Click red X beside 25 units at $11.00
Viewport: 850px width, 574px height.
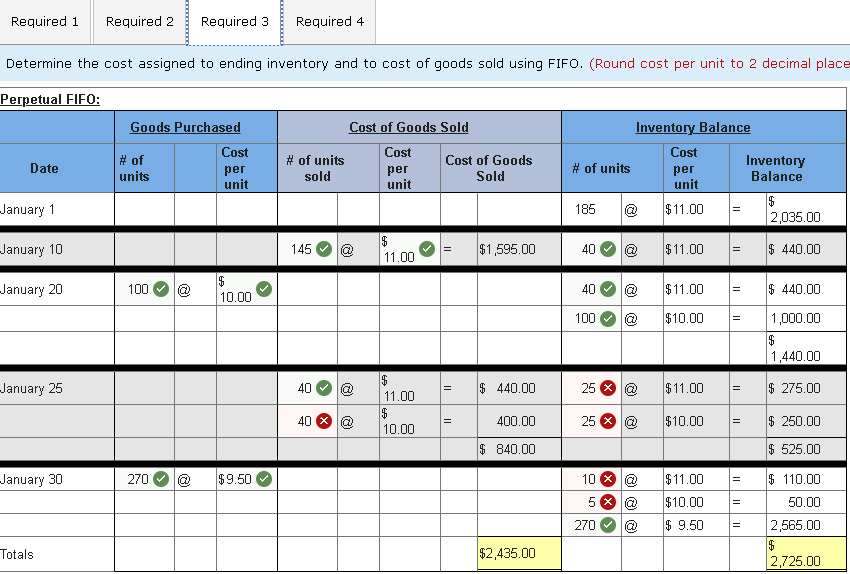tap(608, 389)
